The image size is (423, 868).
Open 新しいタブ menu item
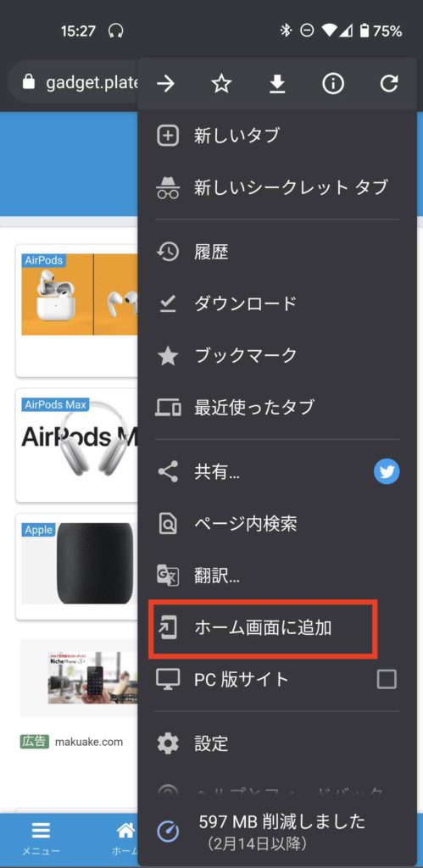pos(277,136)
